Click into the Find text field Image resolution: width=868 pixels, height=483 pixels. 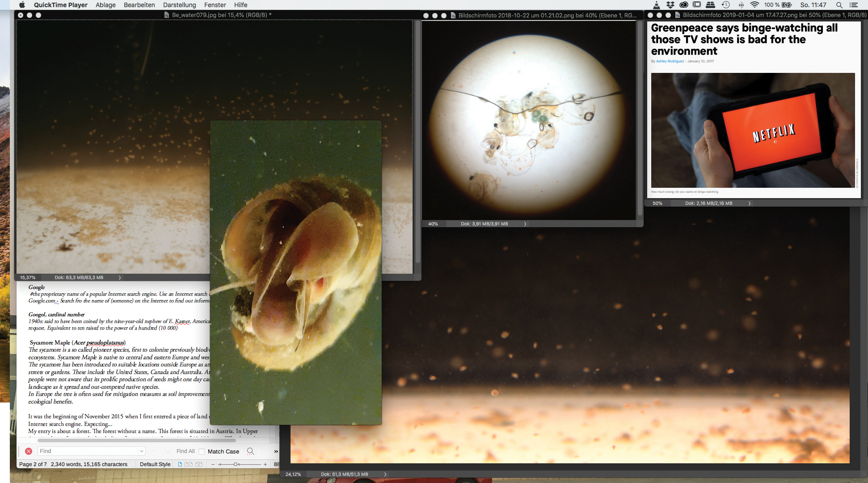[88, 451]
